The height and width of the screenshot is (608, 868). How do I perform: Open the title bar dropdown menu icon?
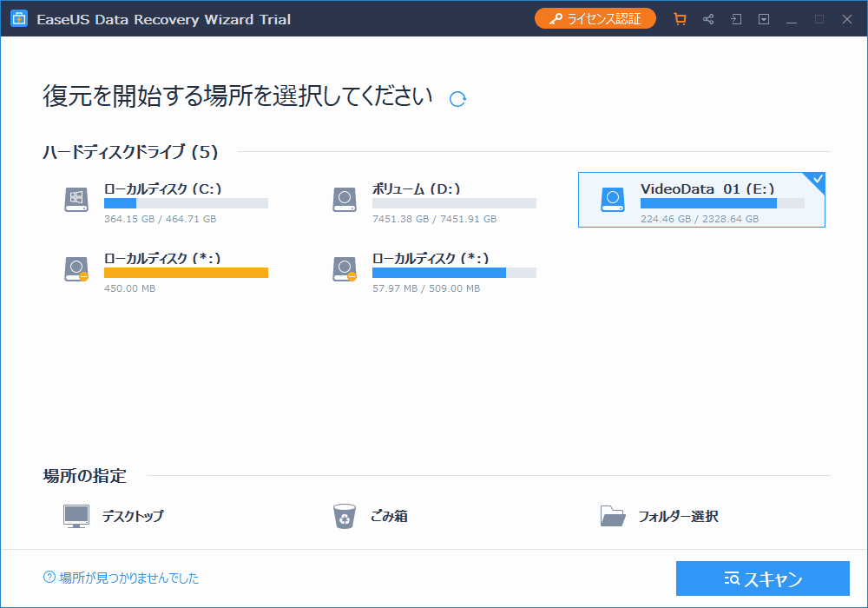tap(764, 19)
